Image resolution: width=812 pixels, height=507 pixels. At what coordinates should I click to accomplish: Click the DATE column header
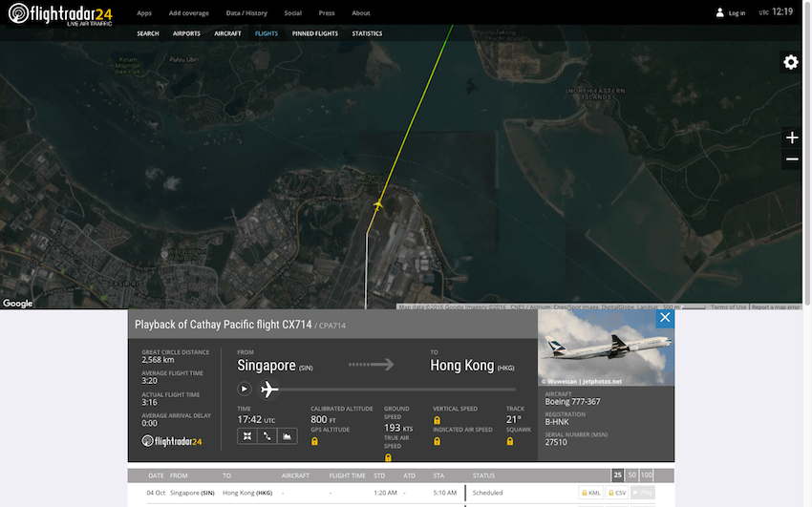(156, 475)
